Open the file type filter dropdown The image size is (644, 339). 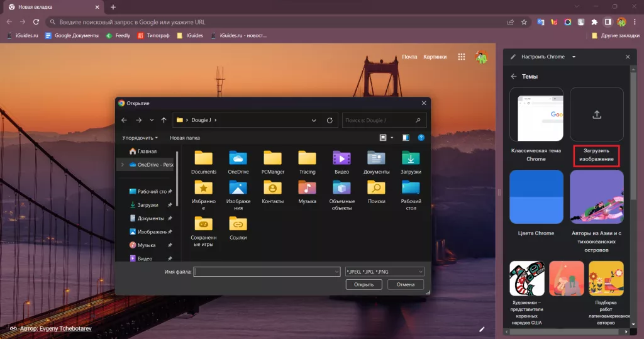385,272
